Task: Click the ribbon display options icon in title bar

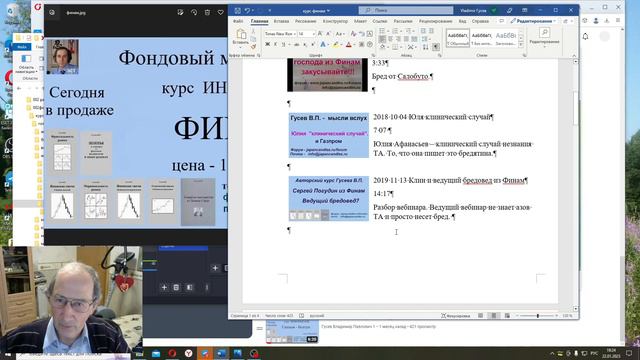Action: [524, 10]
